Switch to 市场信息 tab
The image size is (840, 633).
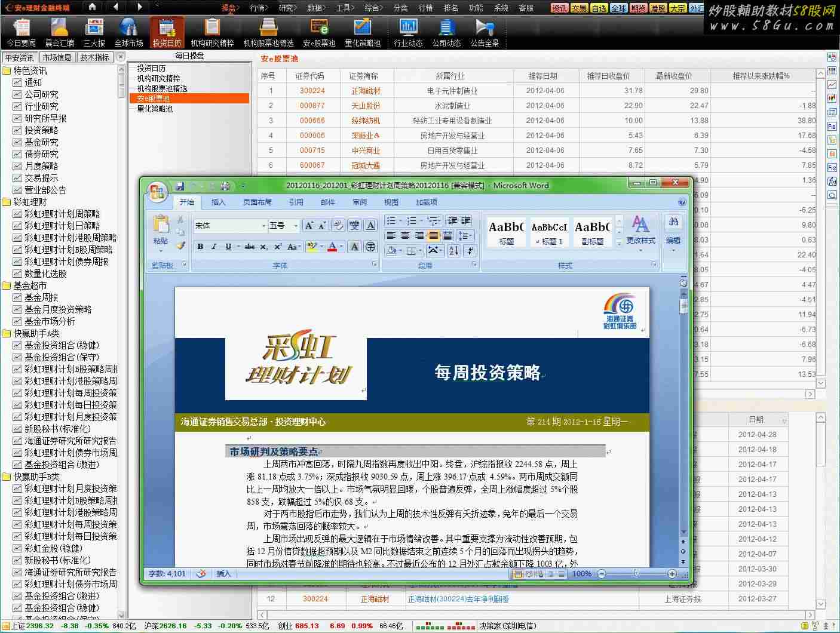pos(57,57)
